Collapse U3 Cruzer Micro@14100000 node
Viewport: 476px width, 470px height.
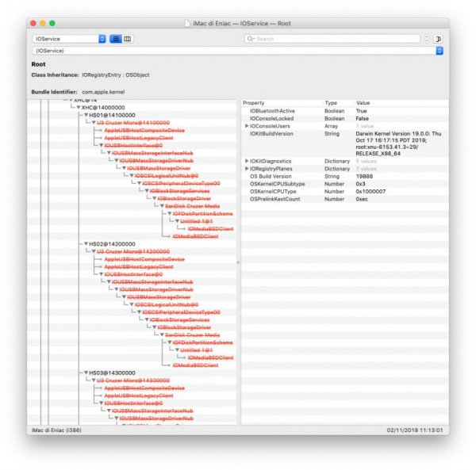tap(94, 123)
